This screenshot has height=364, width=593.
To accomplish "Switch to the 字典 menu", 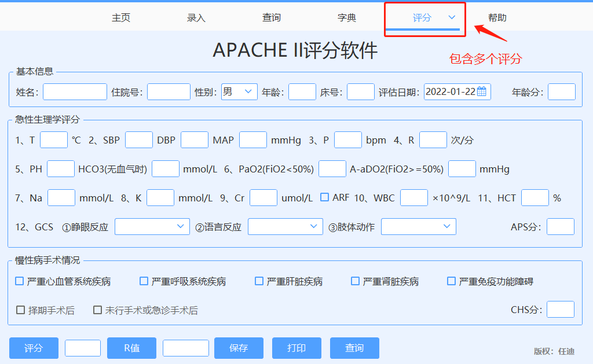I will pyautogui.click(x=346, y=17).
